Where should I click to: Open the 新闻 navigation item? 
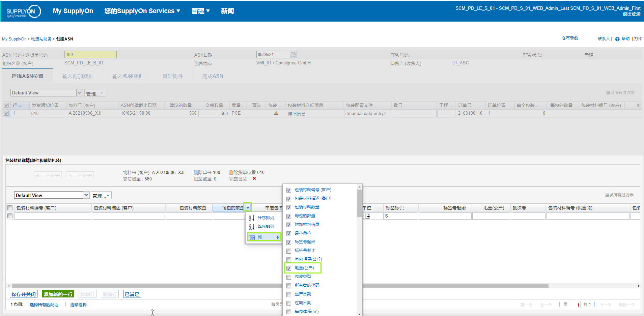pyautogui.click(x=227, y=11)
